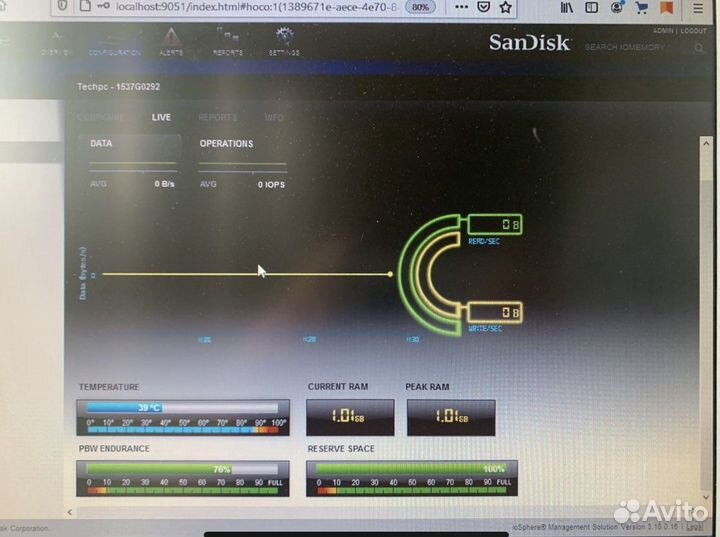Click the WRITE/SEC gauge readout

(x=495, y=312)
